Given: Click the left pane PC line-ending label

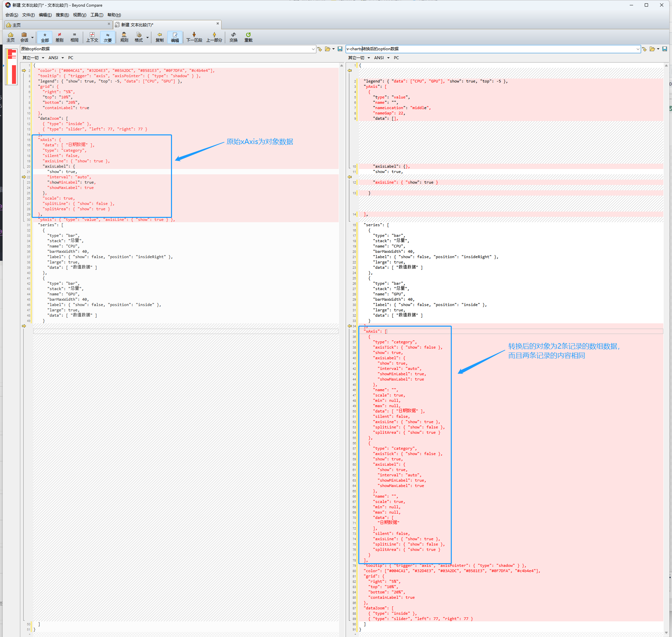Looking at the screenshot, I should [x=71, y=58].
